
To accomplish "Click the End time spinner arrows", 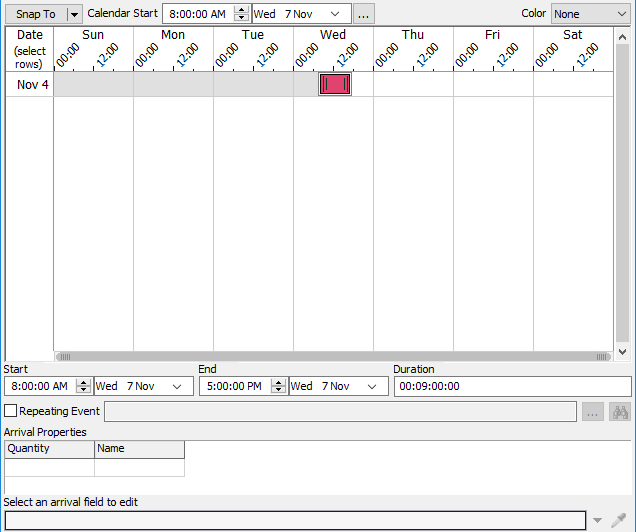I will click(278, 386).
